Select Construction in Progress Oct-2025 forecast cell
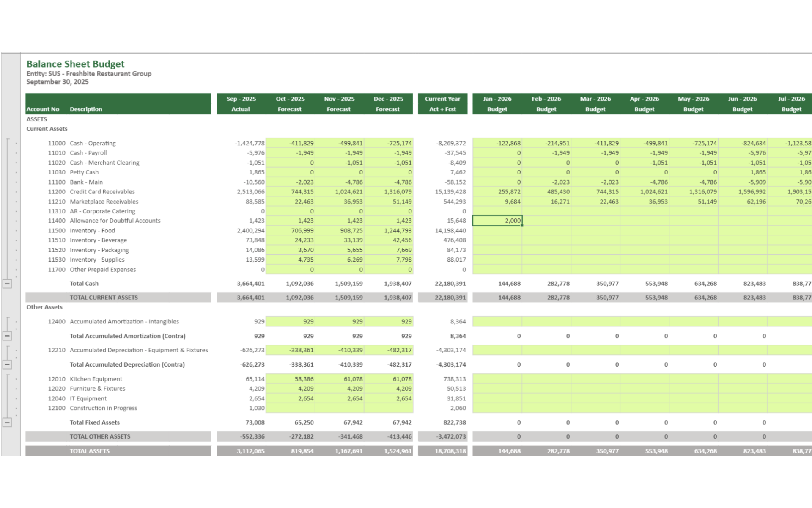Image resolution: width=812 pixels, height=508 pixels. point(291,408)
